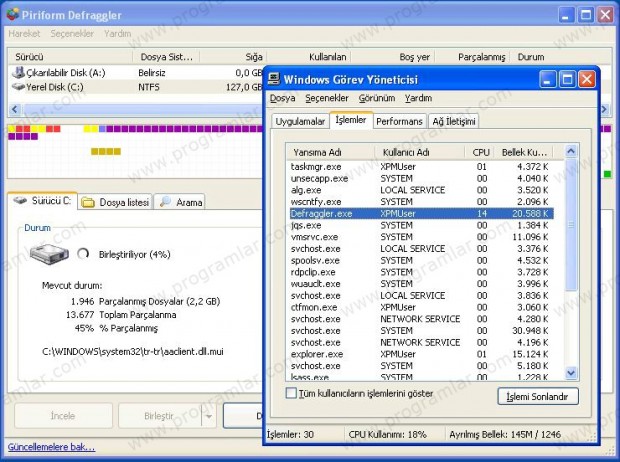Enable Tüm kullanıcıların işlemlerini göster checkbox

click(x=291, y=393)
